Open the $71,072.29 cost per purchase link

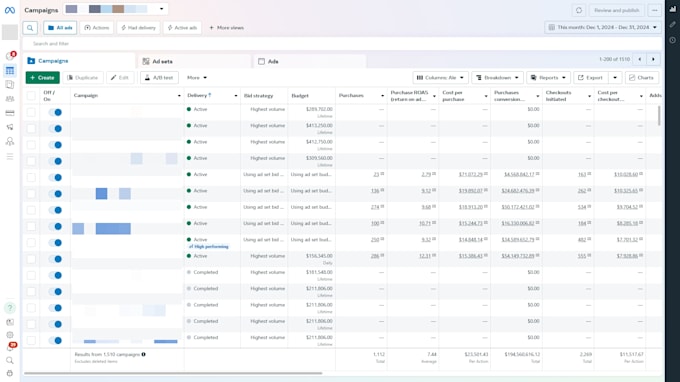471,175
